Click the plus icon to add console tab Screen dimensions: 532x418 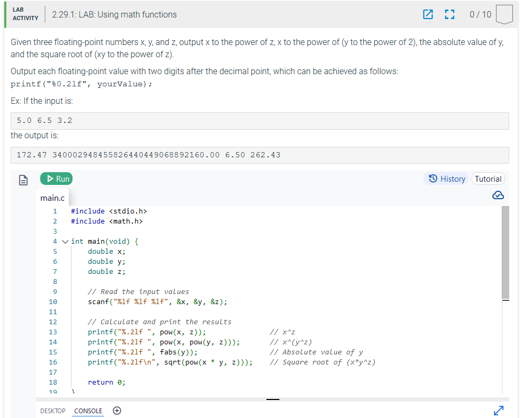[117, 410]
